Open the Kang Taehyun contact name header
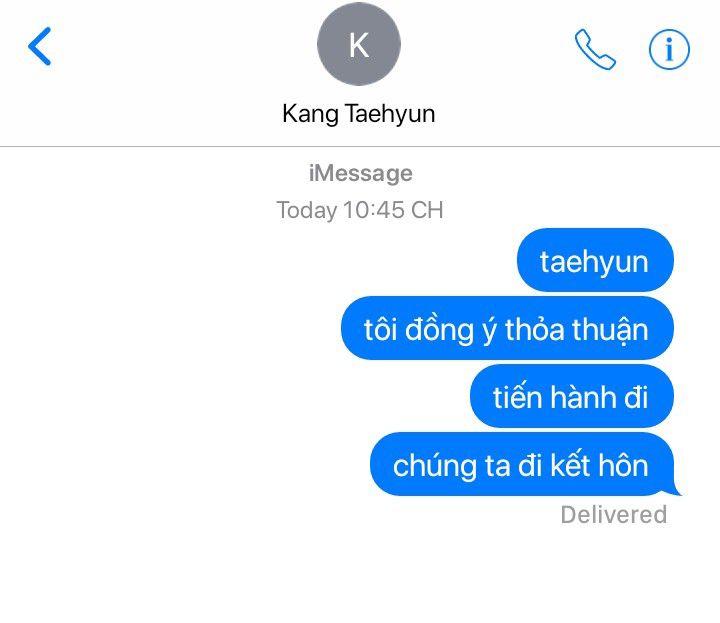This screenshot has width=720, height=623. pos(359,113)
